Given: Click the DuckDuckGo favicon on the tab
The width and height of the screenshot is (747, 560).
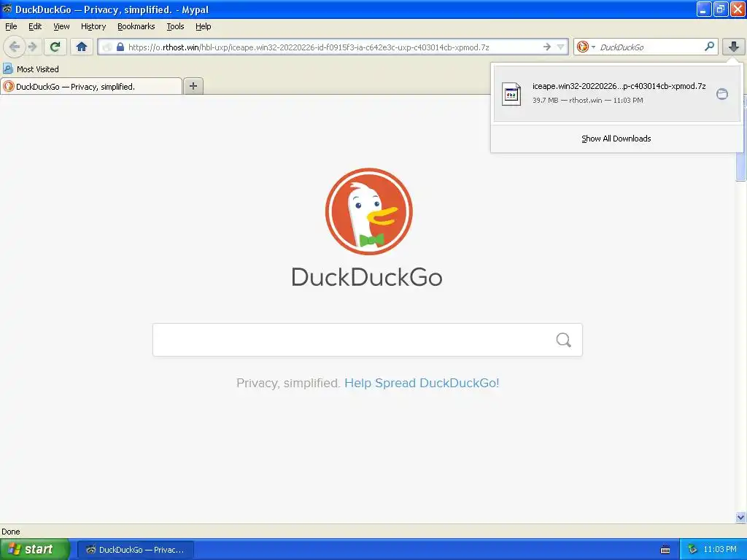Looking at the screenshot, I should tap(9, 86).
